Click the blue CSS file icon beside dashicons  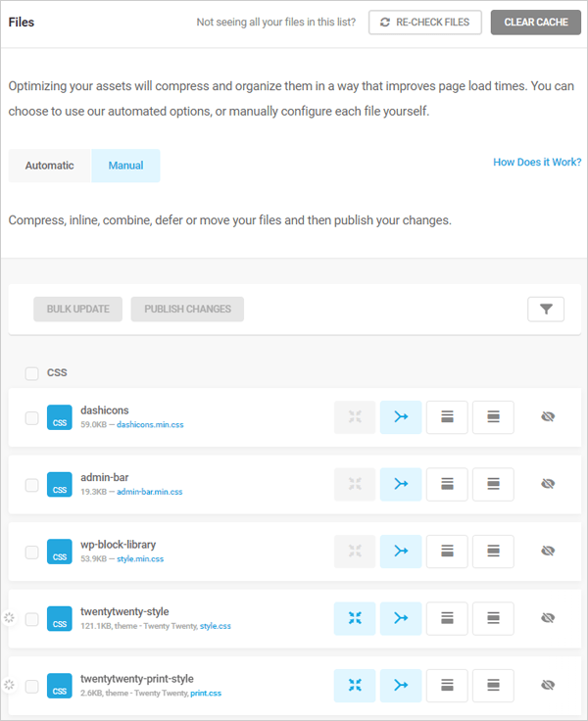(60, 417)
